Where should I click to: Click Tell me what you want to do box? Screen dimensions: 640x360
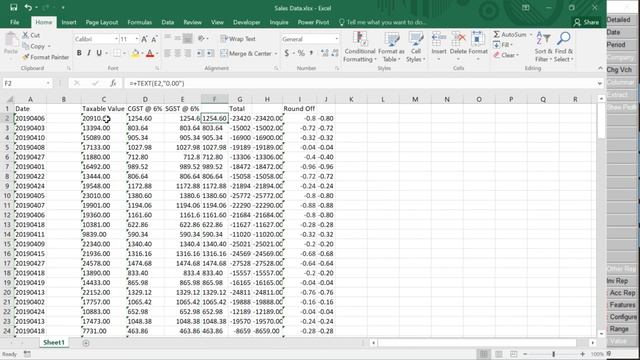[x=382, y=22]
